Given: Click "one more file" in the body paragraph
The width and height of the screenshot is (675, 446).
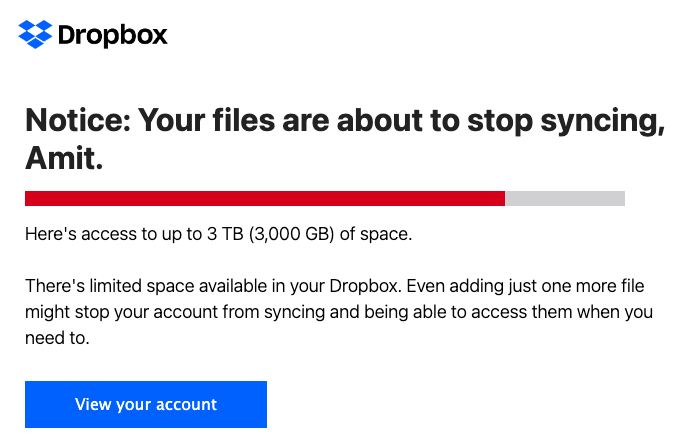Looking at the screenshot, I should click(x=604, y=288).
